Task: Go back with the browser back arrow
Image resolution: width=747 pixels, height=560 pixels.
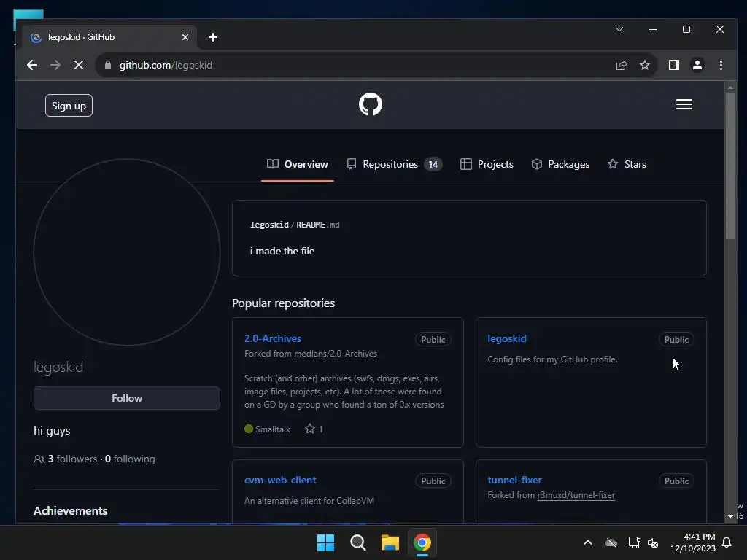Action: click(32, 65)
